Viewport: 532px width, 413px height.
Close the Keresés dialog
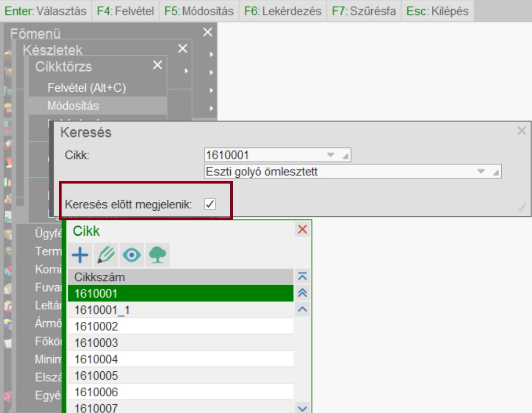coord(522,131)
